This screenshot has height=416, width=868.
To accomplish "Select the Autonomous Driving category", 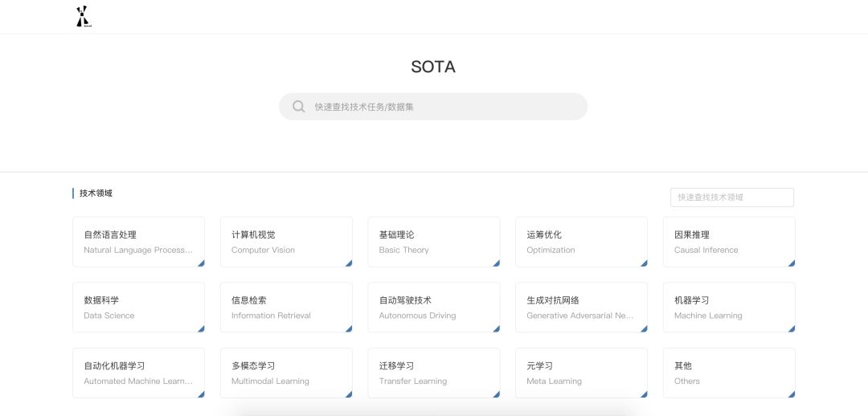I will tap(433, 307).
